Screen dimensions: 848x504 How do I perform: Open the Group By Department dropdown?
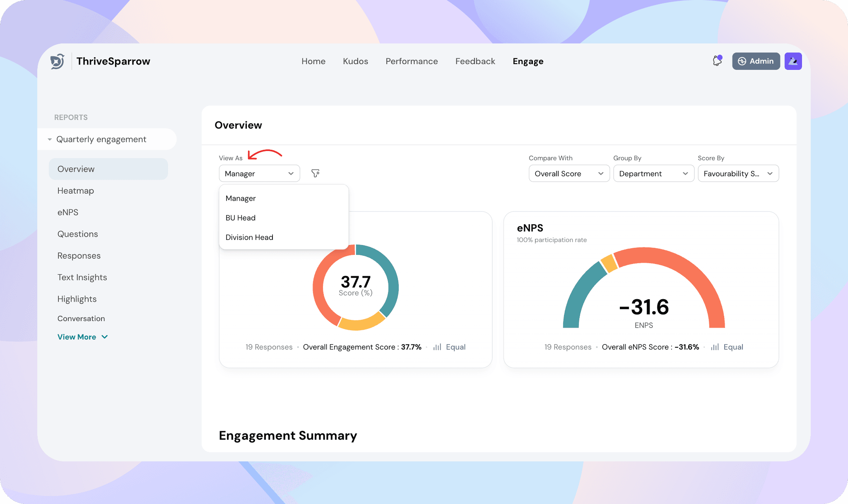[653, 173]
